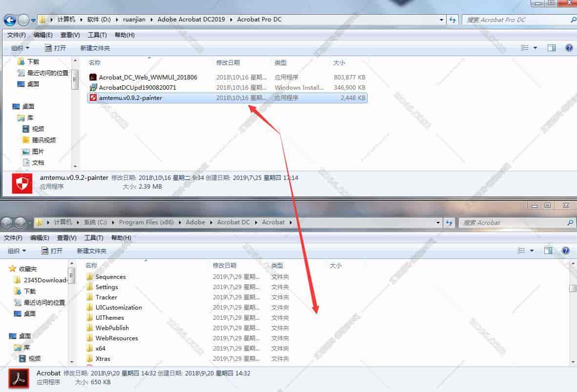Image resolution: width=577 pixels, height=392 pixels.
Task: Open the help icon in the bottom window toolbar
Action: (x=566, y=251)
